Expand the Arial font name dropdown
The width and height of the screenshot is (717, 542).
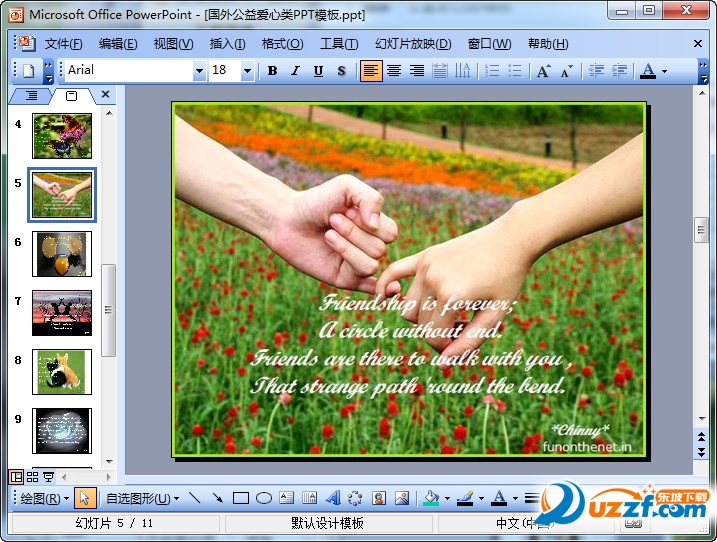click(199, 71)
